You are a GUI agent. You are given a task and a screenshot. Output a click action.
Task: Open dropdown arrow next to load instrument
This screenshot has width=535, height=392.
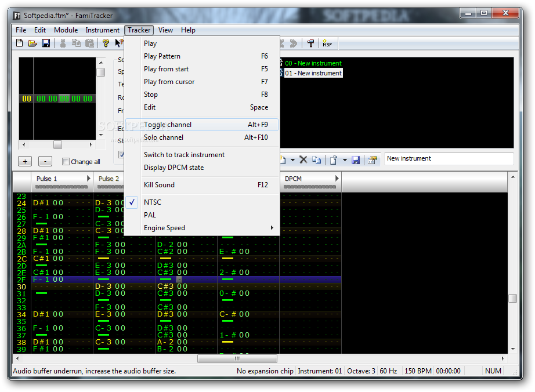tap(345, 159)
